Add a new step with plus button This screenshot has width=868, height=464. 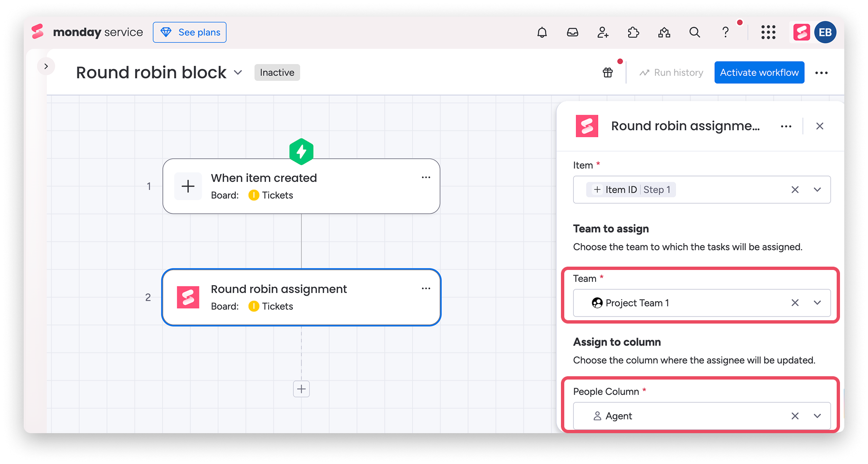tap(301, 389)
